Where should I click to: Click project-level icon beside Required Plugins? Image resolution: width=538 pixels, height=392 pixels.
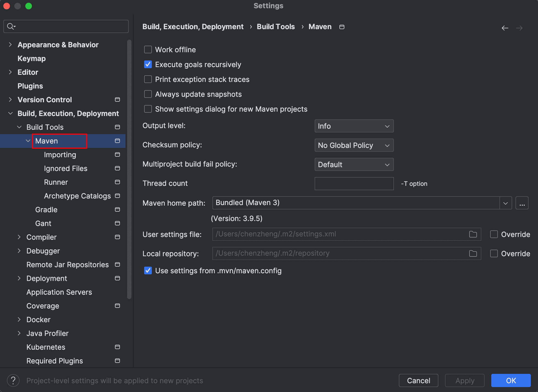(x=117, y=361)
